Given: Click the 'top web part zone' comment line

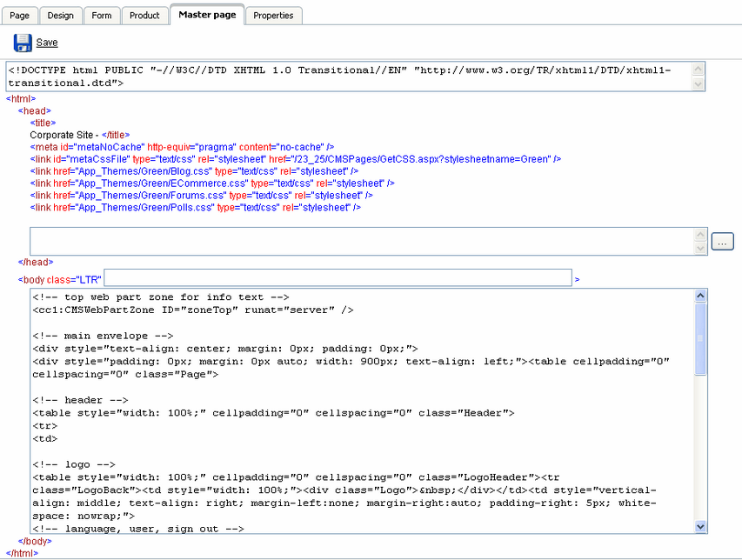Looking at the screenshot, I should pos(161,297).
